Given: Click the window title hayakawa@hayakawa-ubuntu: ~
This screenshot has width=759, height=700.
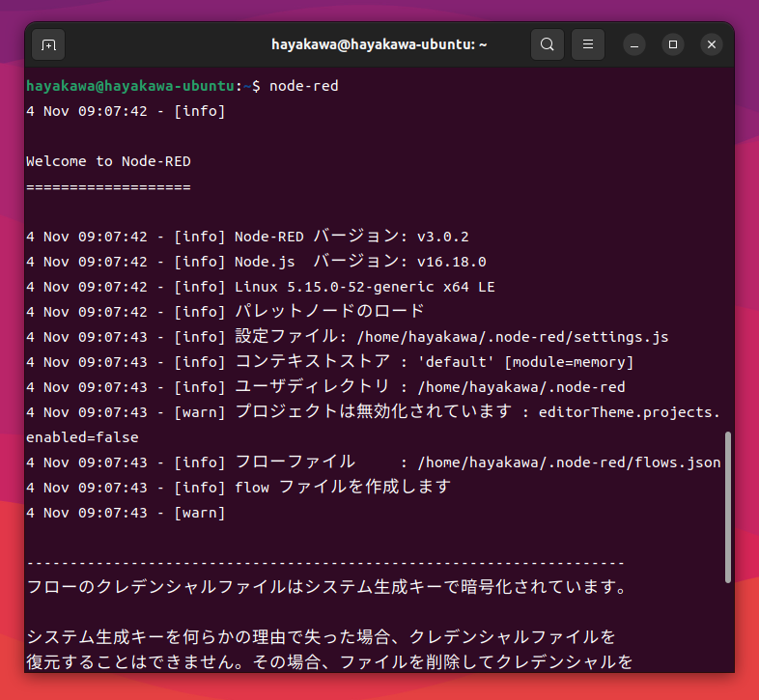Looking at the screenshot, I should pyautogui.click(x=379, y=44).
